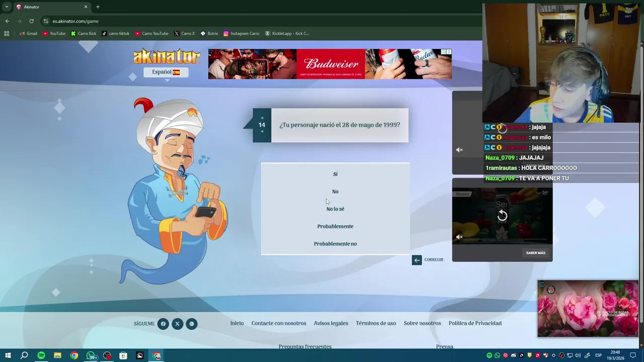Open Microsoft Store from the taskbar
The height and width of the screenshot is (362, 644).
click(x=123, y=355)
